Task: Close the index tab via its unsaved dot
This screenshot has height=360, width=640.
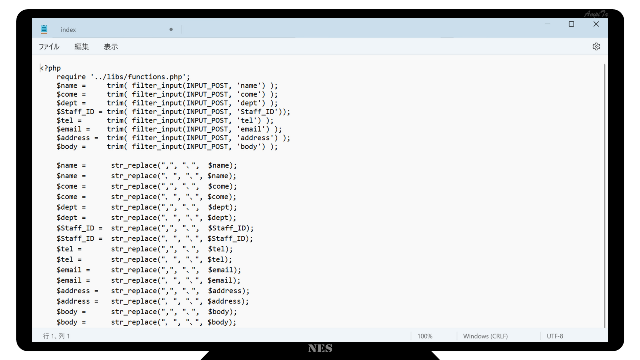Action: point(171,29)
